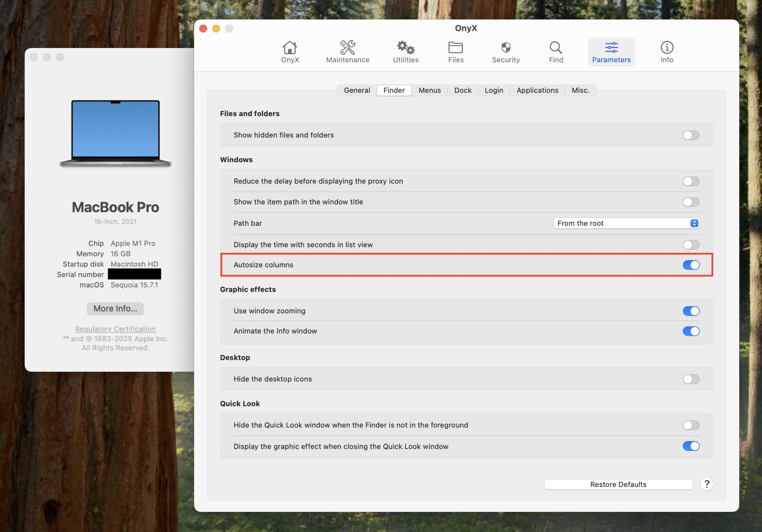Screen dimensions: 762x532
Task: Click the Restore Defaults button
Action: (618, 484)
